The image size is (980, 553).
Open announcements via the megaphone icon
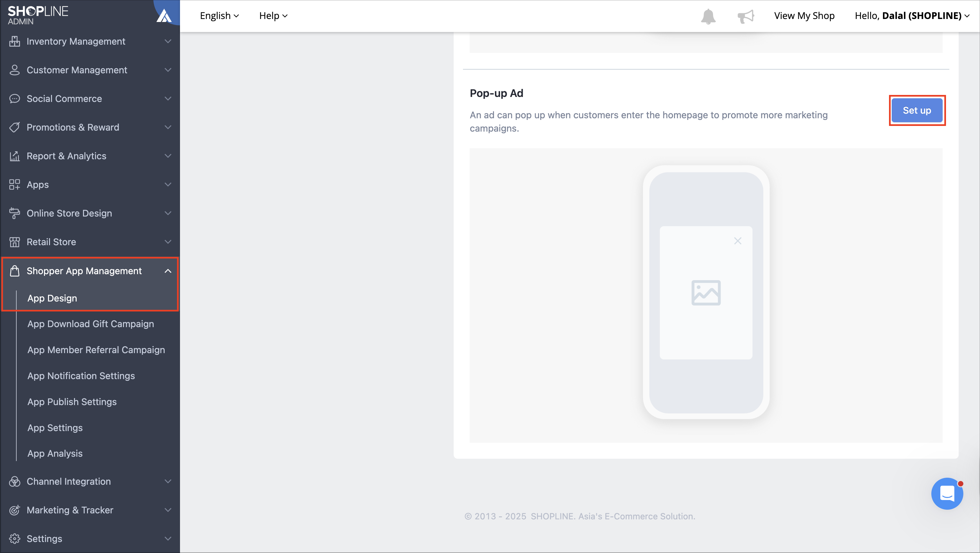746,16
